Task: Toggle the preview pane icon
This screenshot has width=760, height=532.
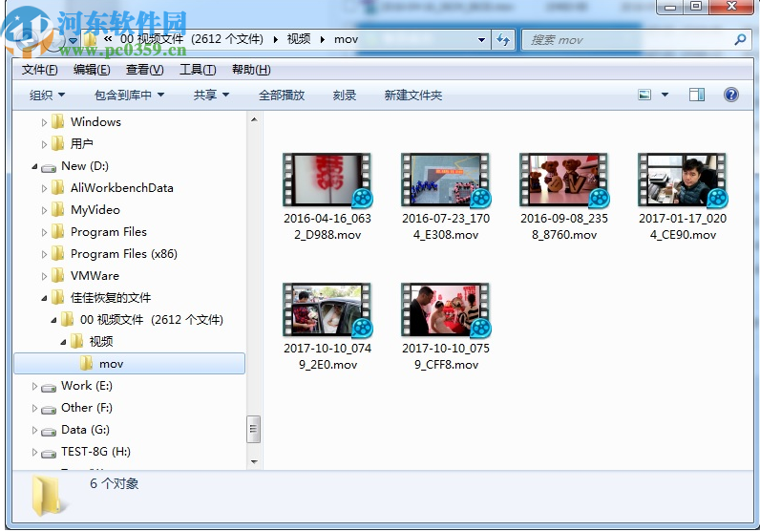Action: pos(696,95)
